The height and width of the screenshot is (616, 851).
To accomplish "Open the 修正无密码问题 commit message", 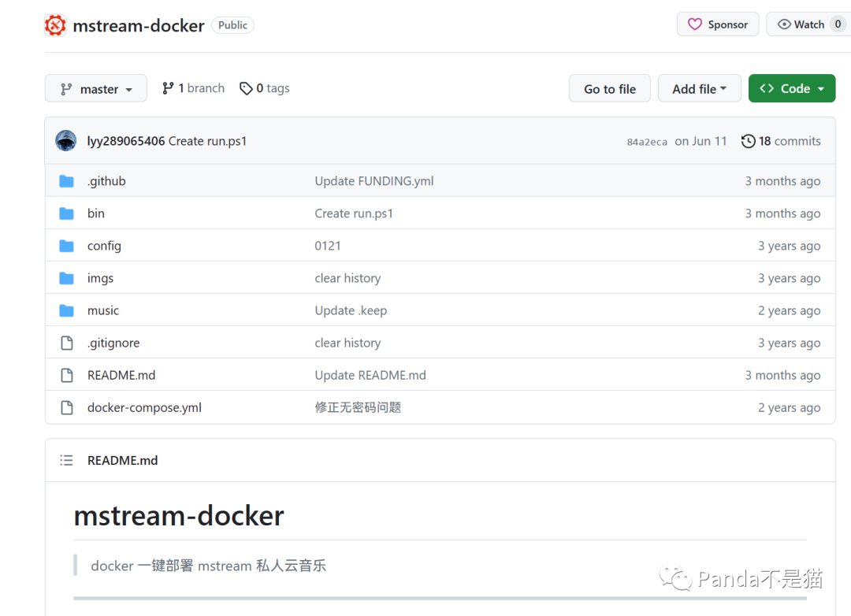I will 358,407.
